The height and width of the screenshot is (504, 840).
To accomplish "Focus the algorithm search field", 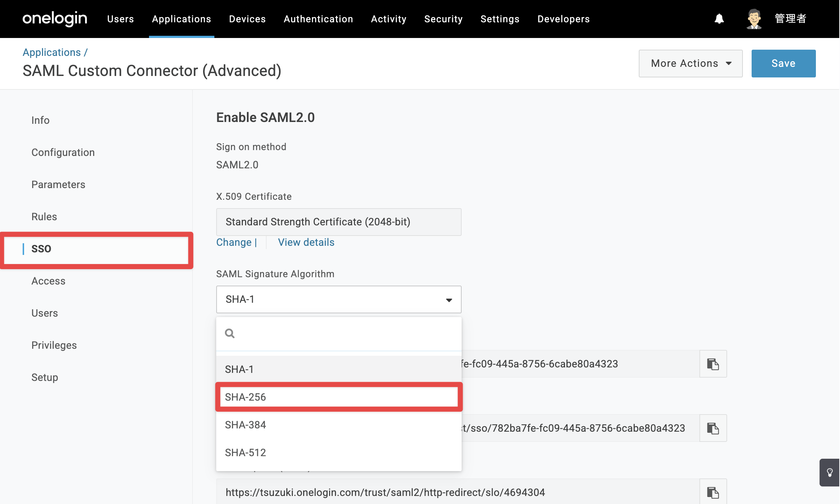I will pyautogui.click(x=339, y=333).
